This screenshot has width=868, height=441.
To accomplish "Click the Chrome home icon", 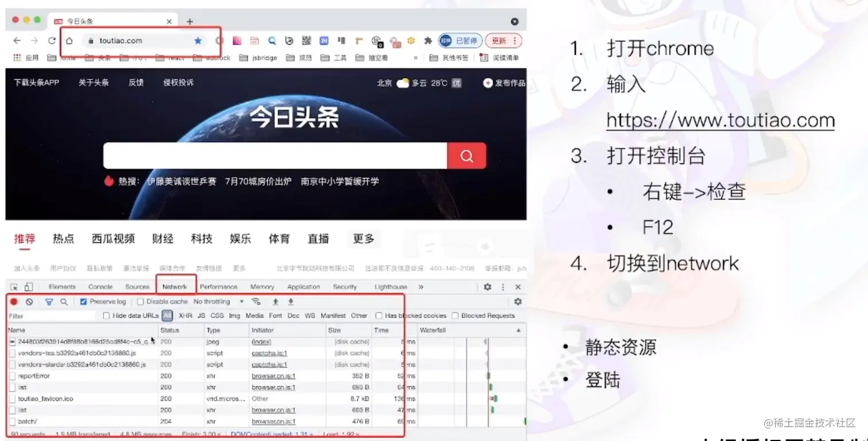I will (69, 41).
